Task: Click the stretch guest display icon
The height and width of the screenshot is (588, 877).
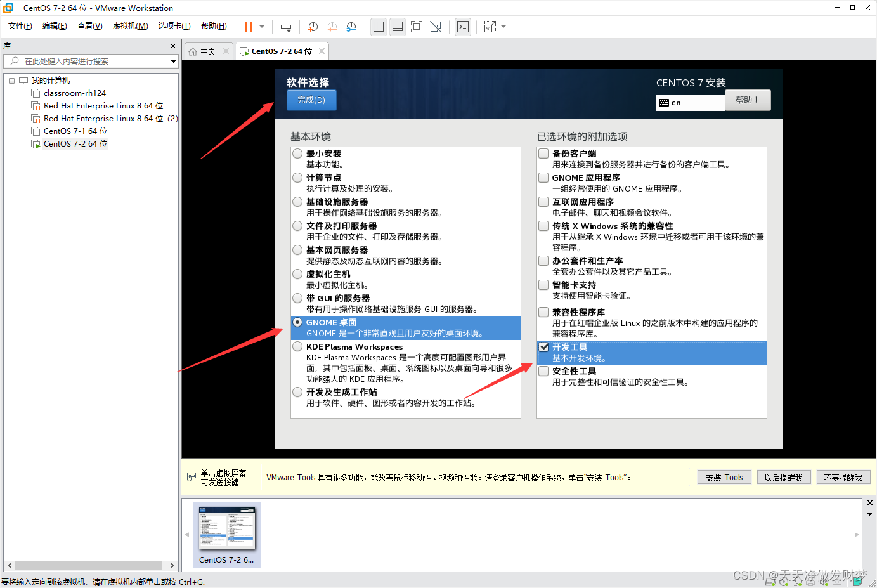Action: coord(490,27)
